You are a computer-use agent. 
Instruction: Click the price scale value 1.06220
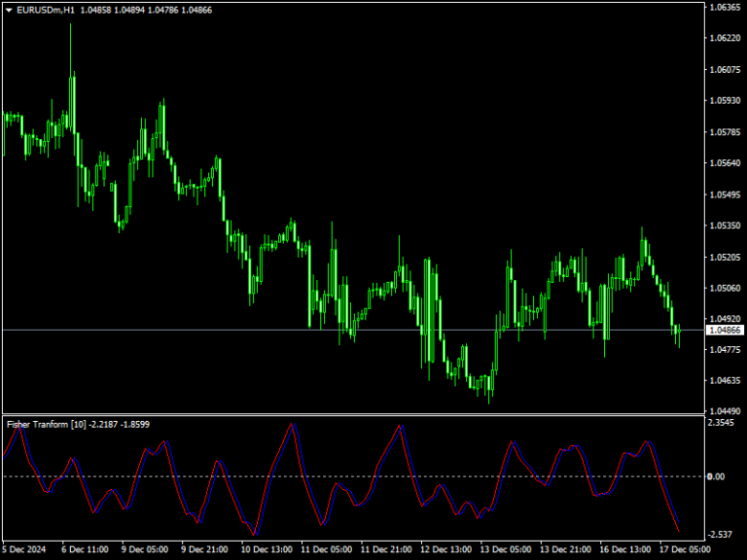725,38
